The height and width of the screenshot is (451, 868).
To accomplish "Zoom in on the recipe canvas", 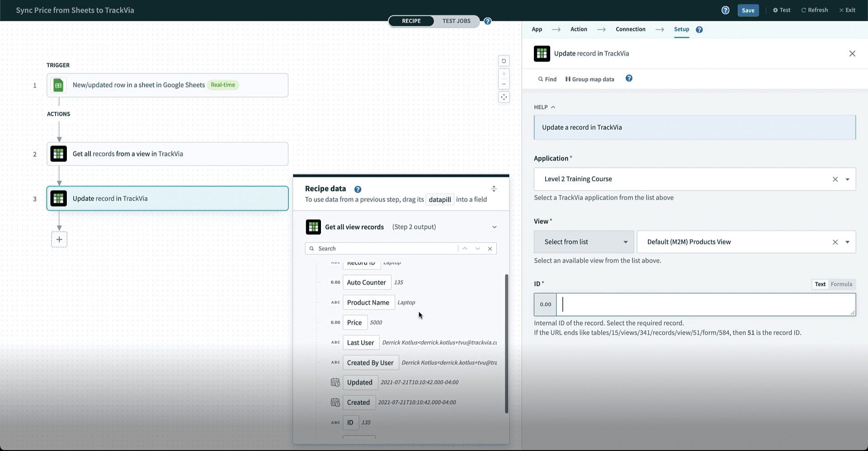I will point(504,73).
